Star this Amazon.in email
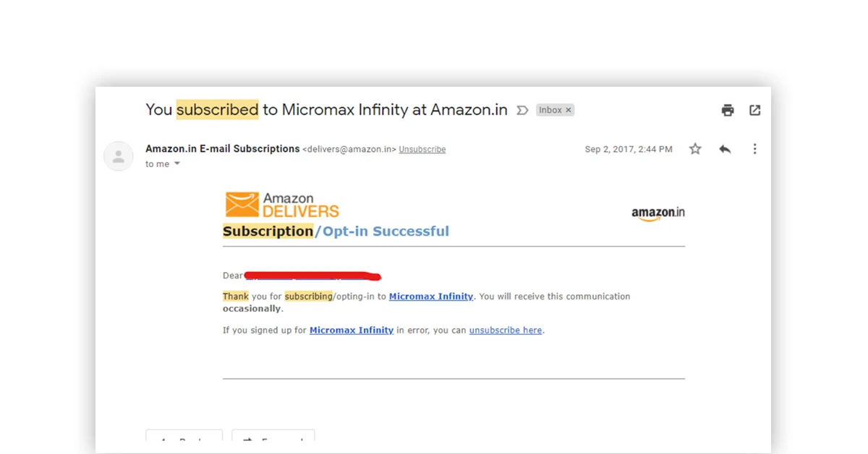 coord(695,149)
